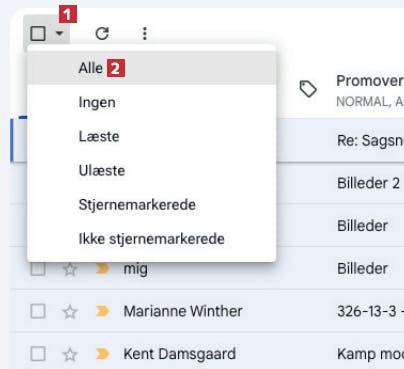
Task: Star the Kent Damsgaard email
Action: [x=70, y=354]
